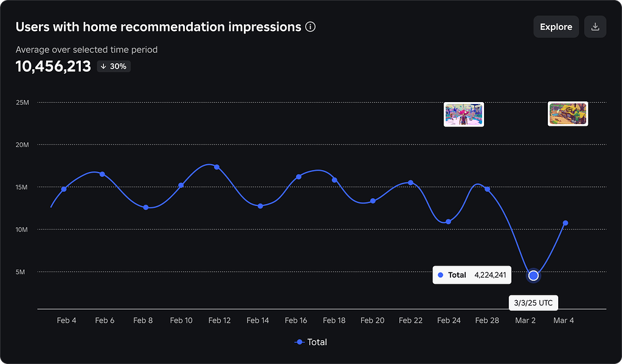
Task: Click the 25M gridline on the y-axis
Action: coord(22,102)
